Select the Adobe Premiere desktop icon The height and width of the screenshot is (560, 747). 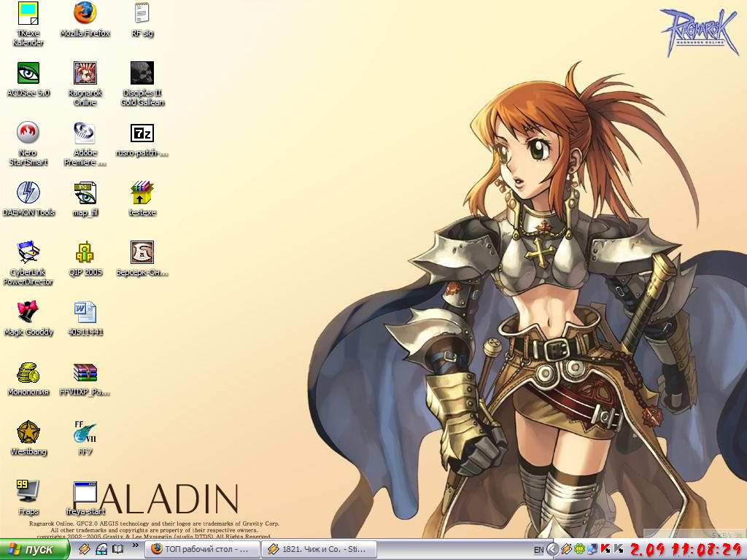[x=85, y=144]
